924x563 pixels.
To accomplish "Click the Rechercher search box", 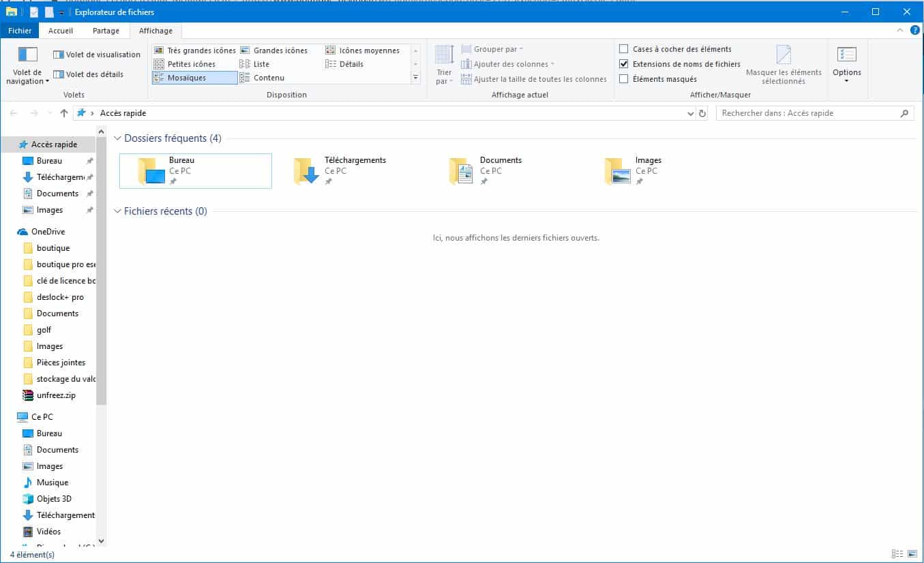I will (x=805, y=113).
